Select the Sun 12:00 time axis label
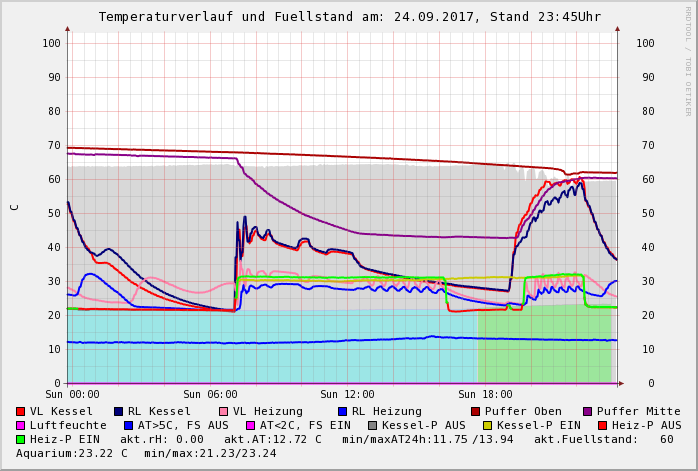The width and height of the screenshot is (698, 471). click(347, 395)
